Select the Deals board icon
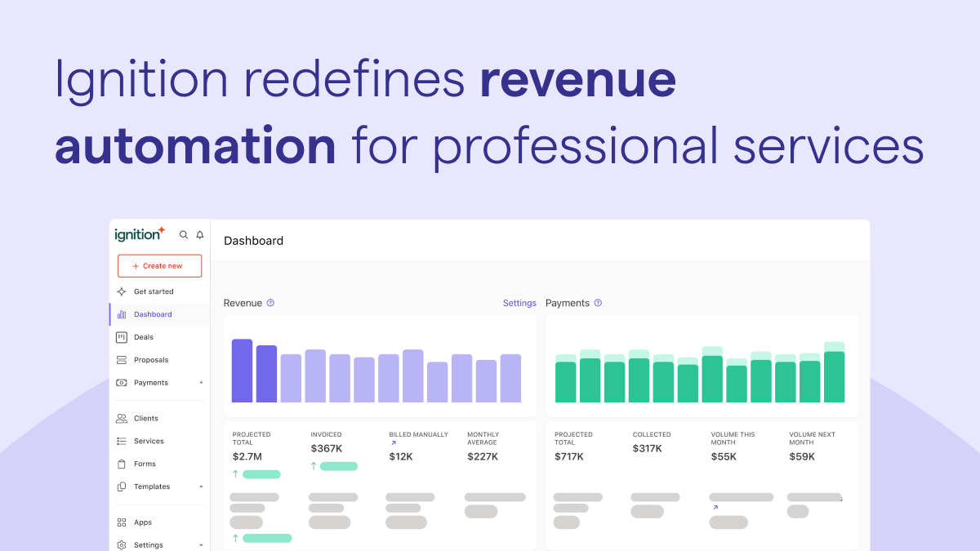Screen dimensions: 980x551 point(122,337)
